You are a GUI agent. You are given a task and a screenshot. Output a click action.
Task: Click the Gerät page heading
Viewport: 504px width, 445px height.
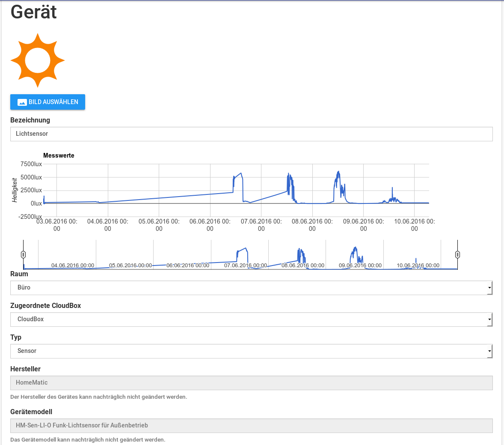coord(33,12)
